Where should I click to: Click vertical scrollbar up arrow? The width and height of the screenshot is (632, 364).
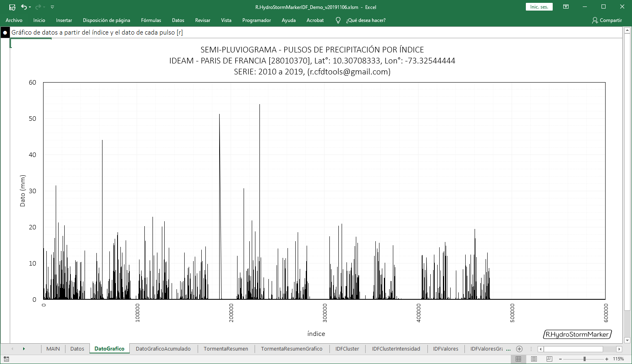click(x=627, y=30)
